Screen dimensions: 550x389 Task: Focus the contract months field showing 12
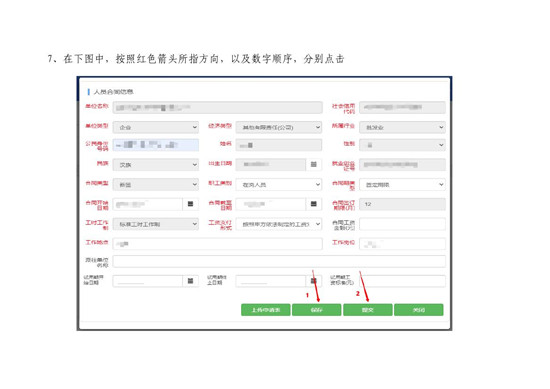(402, 204)
